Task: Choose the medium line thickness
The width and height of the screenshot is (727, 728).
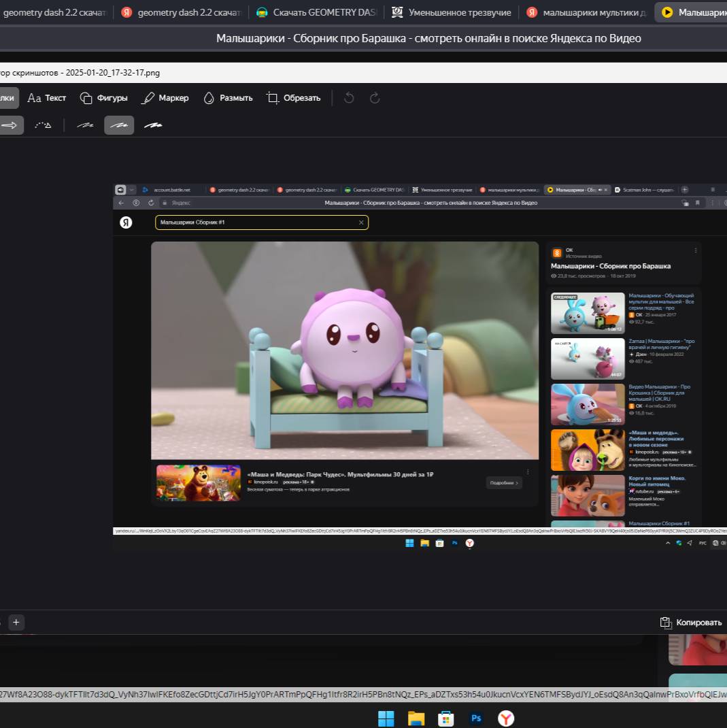Action: tap(119, 125)
